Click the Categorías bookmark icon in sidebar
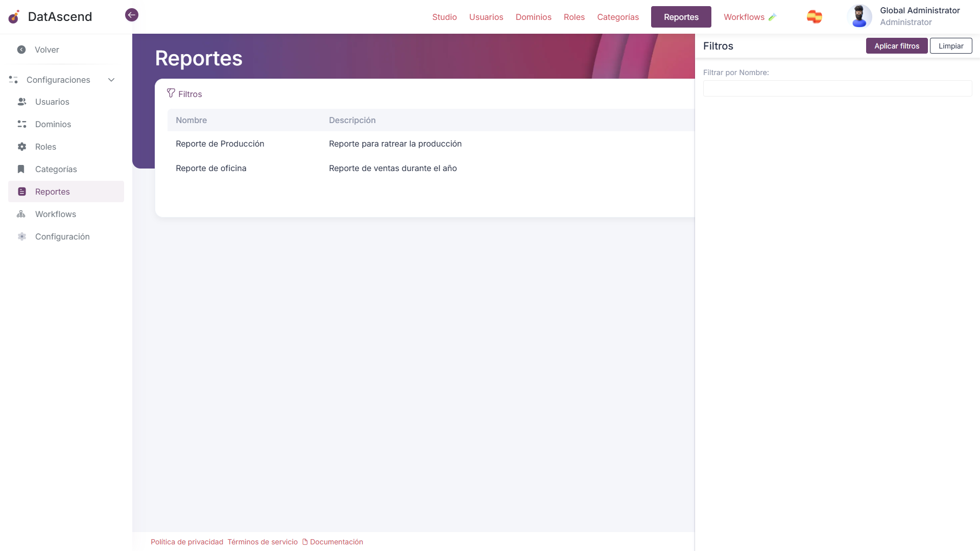Screen dimensions: 980x551 click(21, 169)
